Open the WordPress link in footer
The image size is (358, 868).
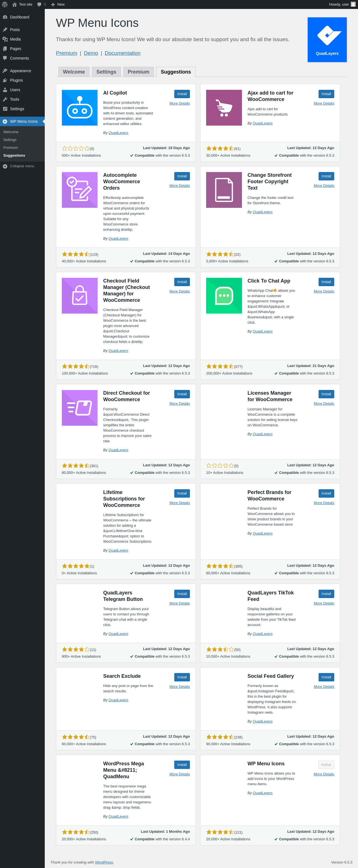point(104,862)
